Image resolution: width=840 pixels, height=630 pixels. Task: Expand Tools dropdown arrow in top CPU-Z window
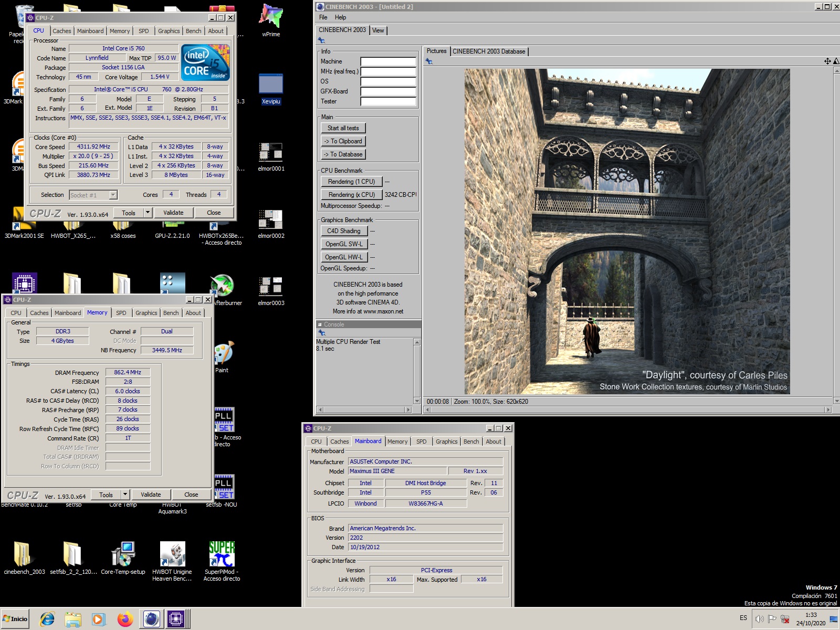click(148, 213)
